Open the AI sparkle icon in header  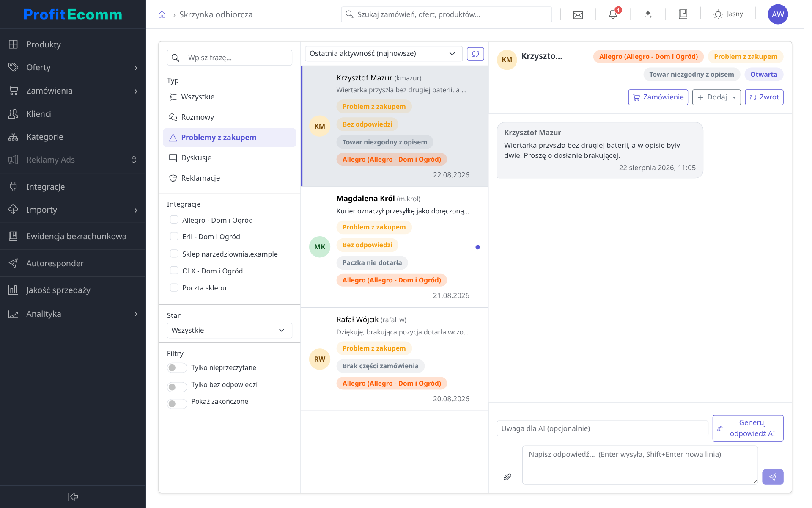click(x=648, y=14)
